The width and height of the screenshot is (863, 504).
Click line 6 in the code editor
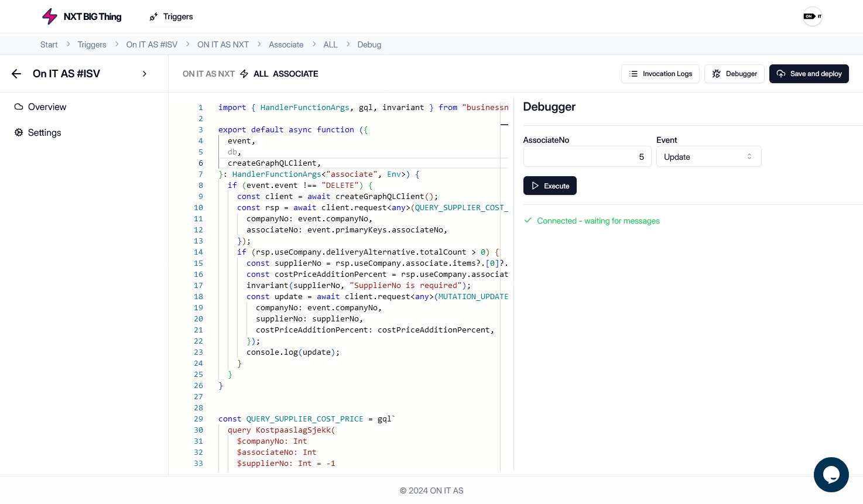351,163
